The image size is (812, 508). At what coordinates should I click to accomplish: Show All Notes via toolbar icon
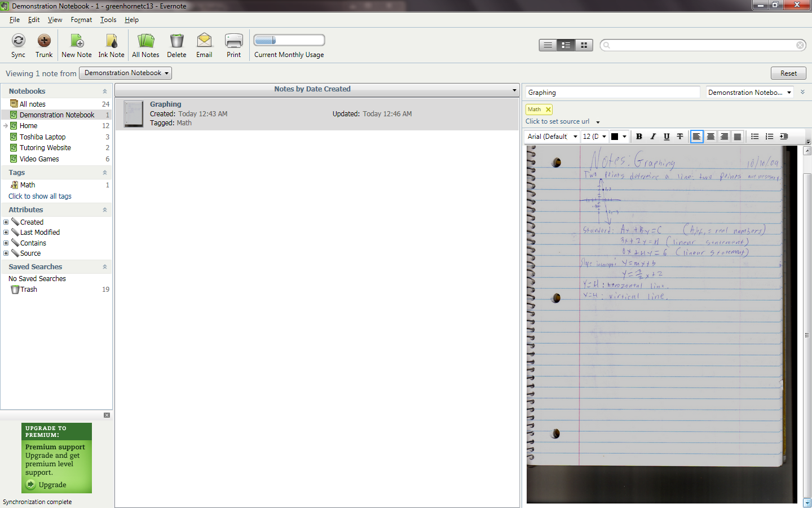[x=145, y=45]
